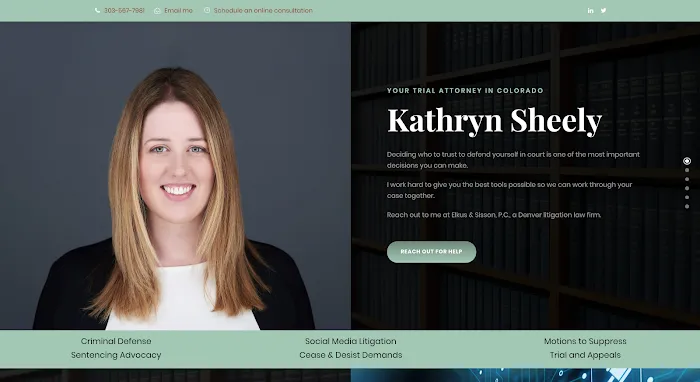Click the Email me envelope icon

pyautogui.click(x=157, y=11)
